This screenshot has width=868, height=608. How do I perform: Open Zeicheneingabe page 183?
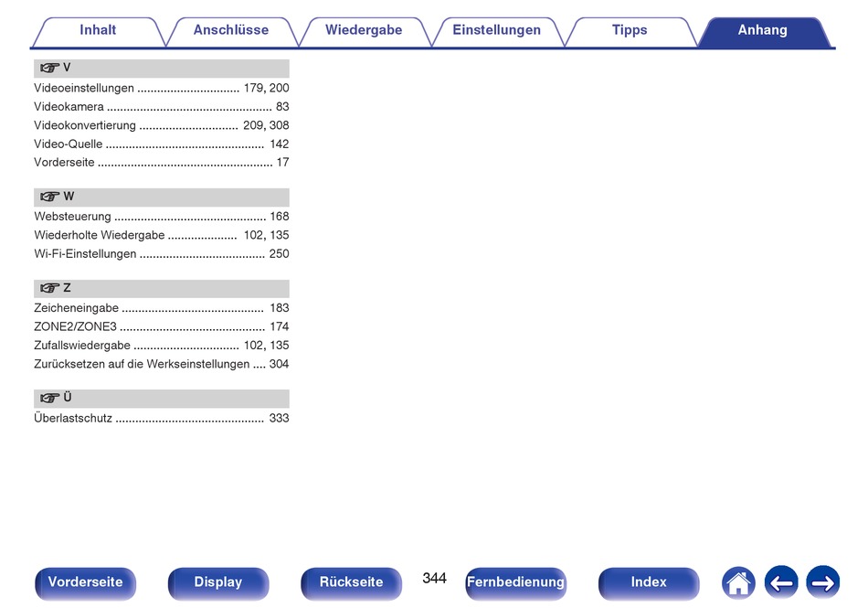[x=279, y=308]
